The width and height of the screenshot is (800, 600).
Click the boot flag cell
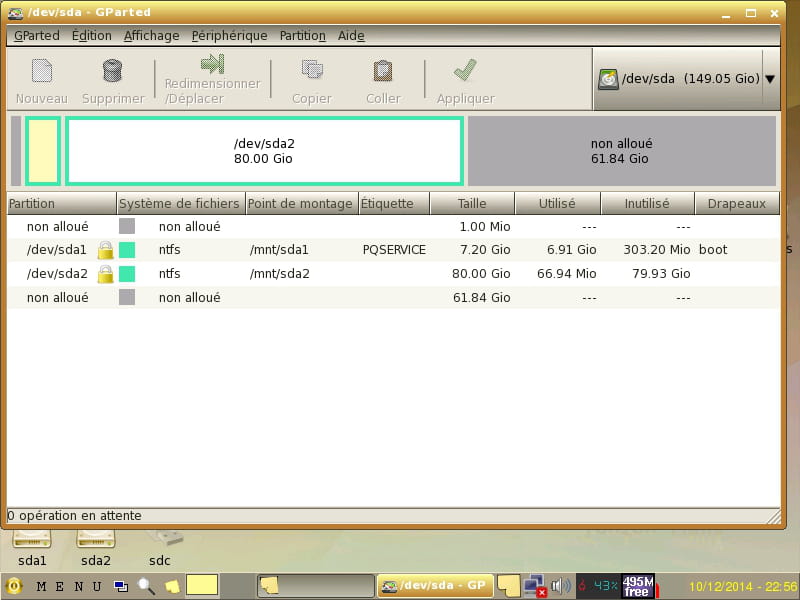tap(713, 250)
